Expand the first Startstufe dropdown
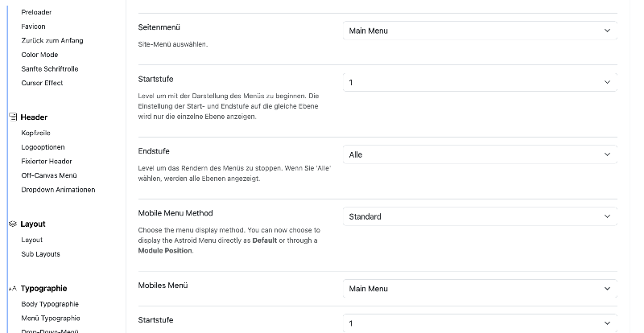Image resolution: width=644 pixels, height=333 pixels. click(x=480, y=82)
